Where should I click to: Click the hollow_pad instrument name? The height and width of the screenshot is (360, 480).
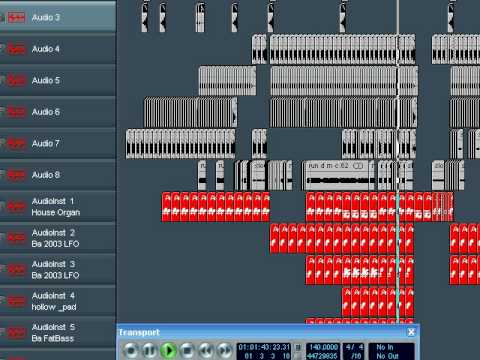pyautogui.click(x=54, y=307)
